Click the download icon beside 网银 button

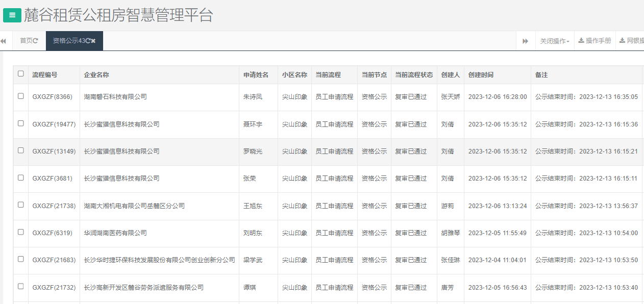tap(623, 41)
